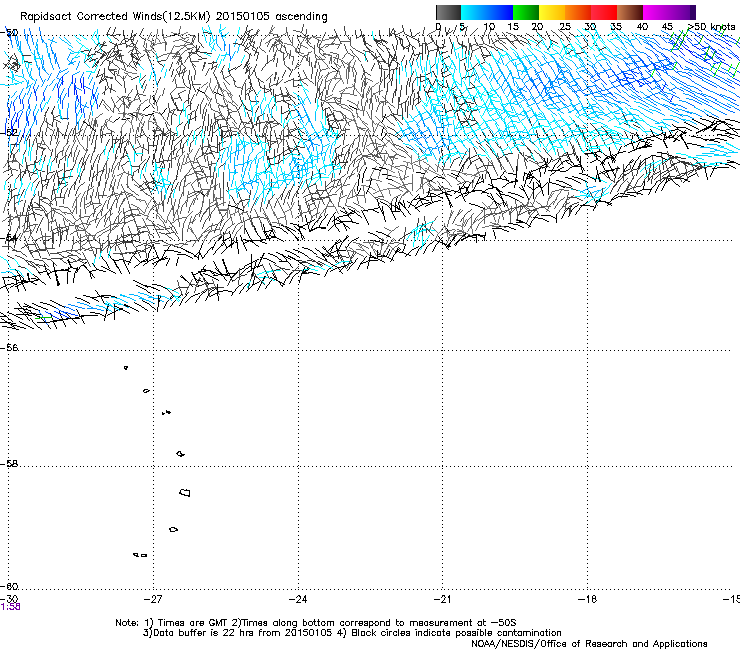Click the '10' legend scale value
The image size is (740, 650).
click(489, 27)
